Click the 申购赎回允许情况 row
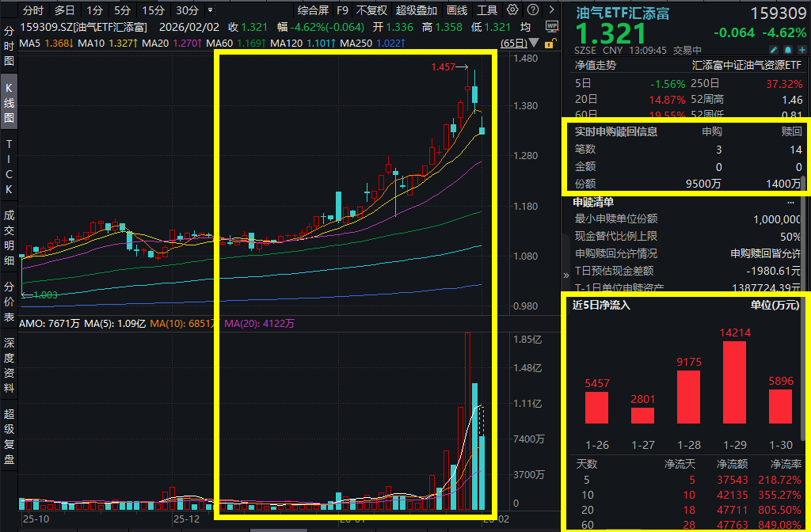 click(688, 254)
